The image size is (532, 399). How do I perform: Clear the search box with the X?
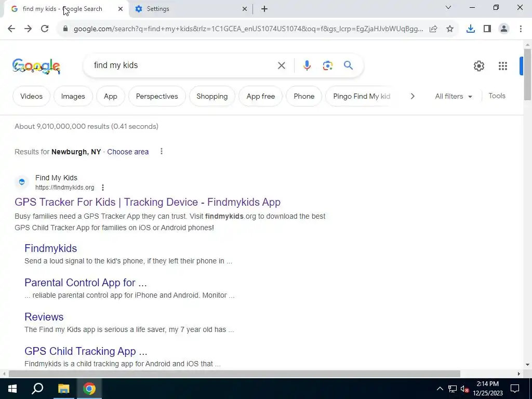pyautogui.click(x=282, y=65)
